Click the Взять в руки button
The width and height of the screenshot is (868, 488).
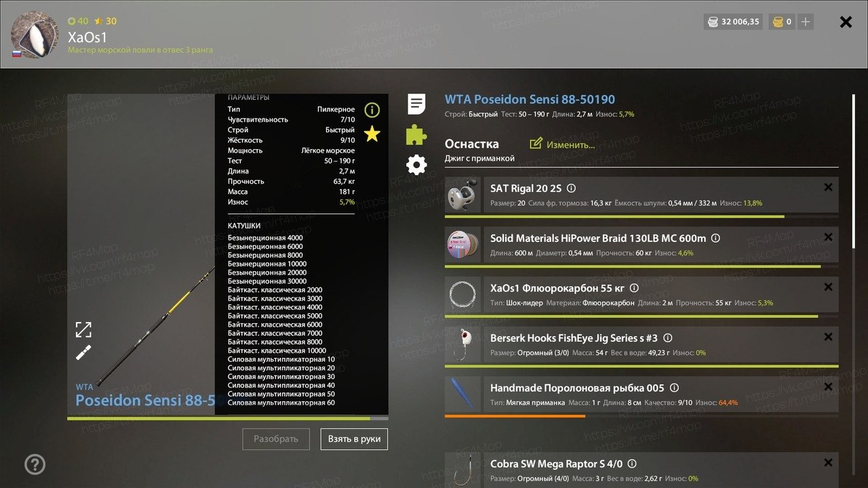[x=354, y=439]
